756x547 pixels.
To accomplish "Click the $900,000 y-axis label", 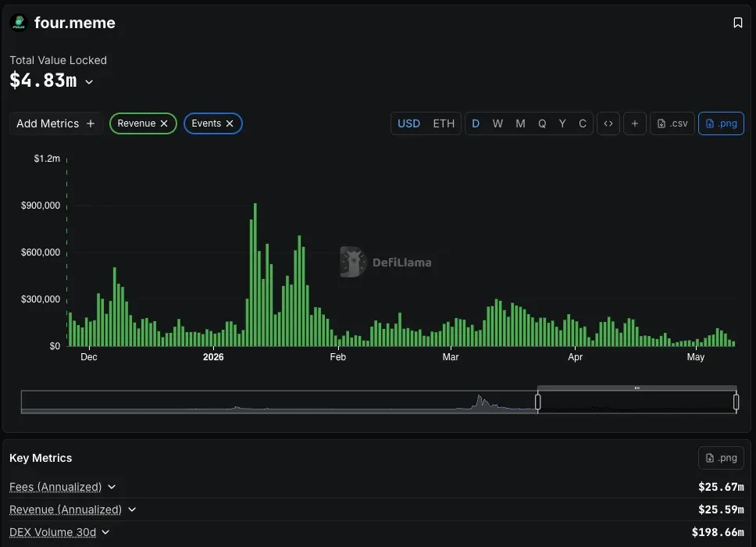I will tap(41, 206).
